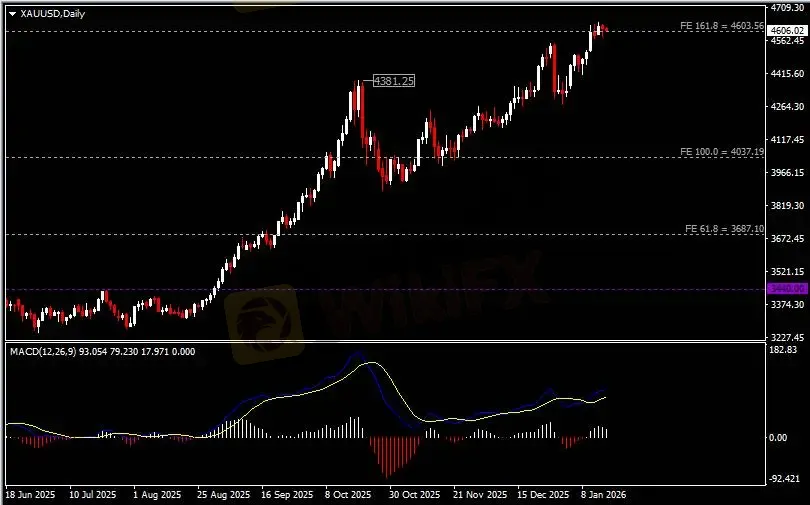The width and height of the screenshot is (810, 505).
Task: Click the 18 Jun 2025 date label
Action: (30, 495)
